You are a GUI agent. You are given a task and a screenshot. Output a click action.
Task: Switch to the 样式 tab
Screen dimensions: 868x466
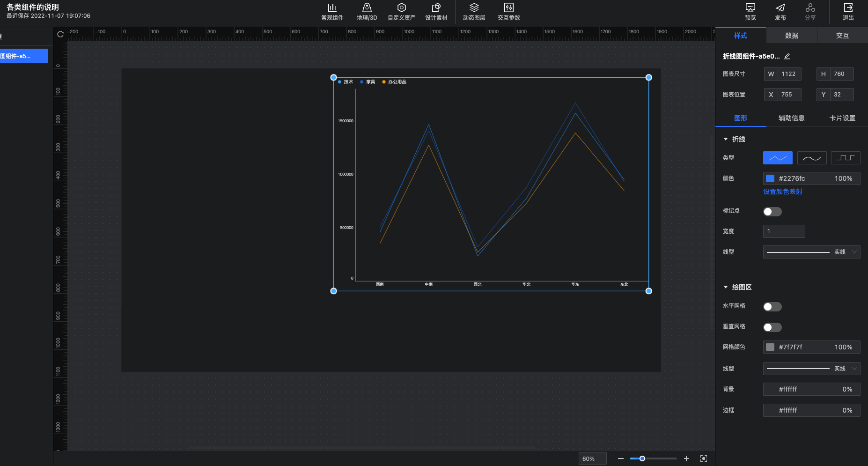pos(741,36)
